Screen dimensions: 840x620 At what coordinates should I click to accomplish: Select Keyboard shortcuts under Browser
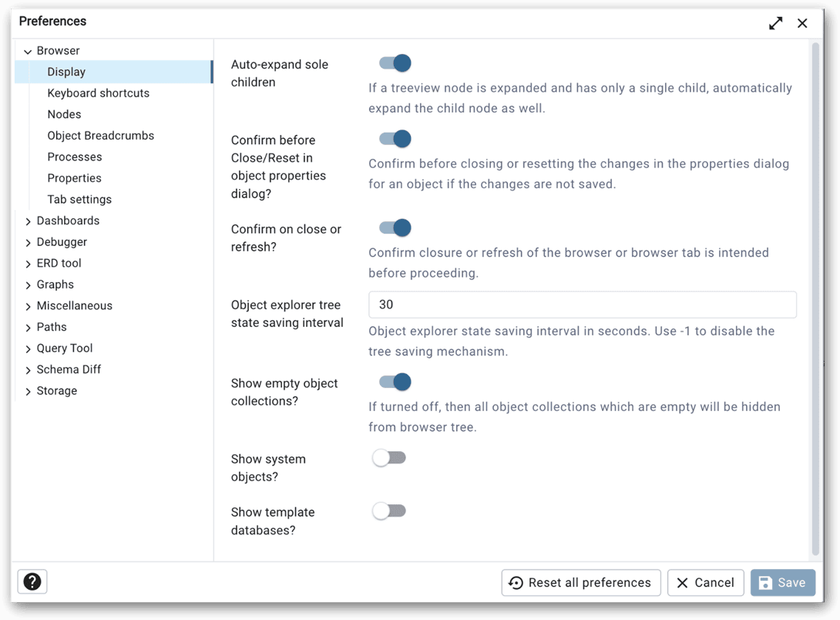[98, 93]
